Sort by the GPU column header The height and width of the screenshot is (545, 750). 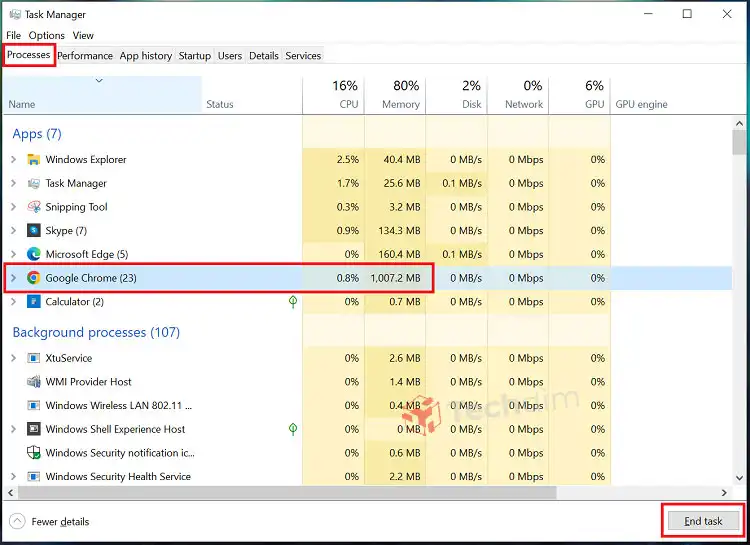click(579, 95)
